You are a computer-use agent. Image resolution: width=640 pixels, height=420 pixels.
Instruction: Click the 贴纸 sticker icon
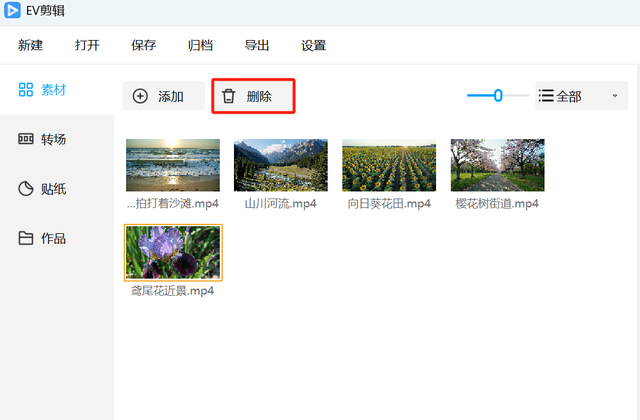(26, 189)
